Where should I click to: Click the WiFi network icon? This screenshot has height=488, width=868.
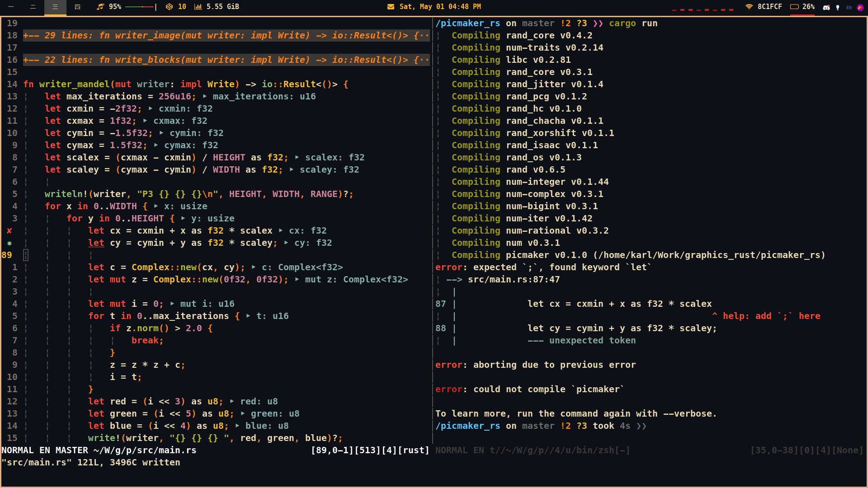click(749, 7)
